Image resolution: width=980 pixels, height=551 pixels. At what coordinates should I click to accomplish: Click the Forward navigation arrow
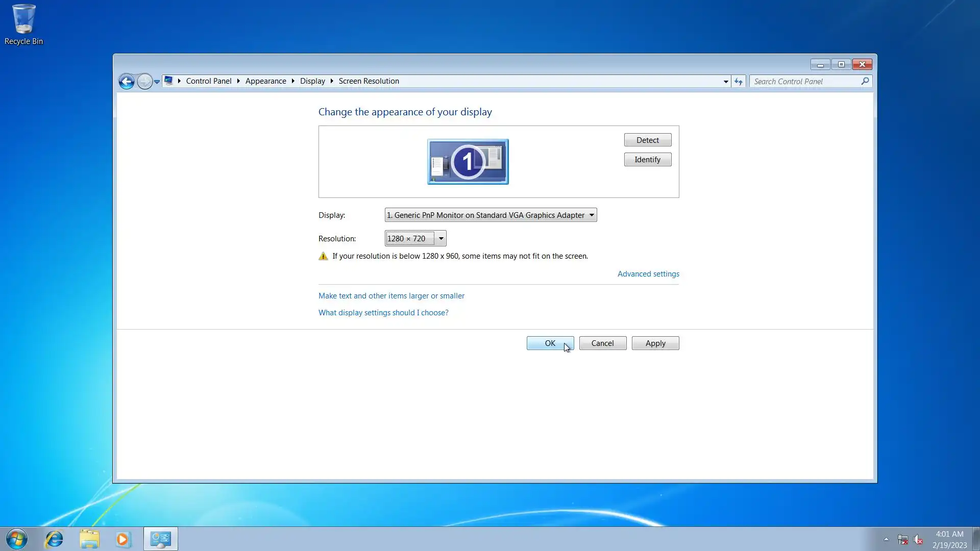(145, 82)
